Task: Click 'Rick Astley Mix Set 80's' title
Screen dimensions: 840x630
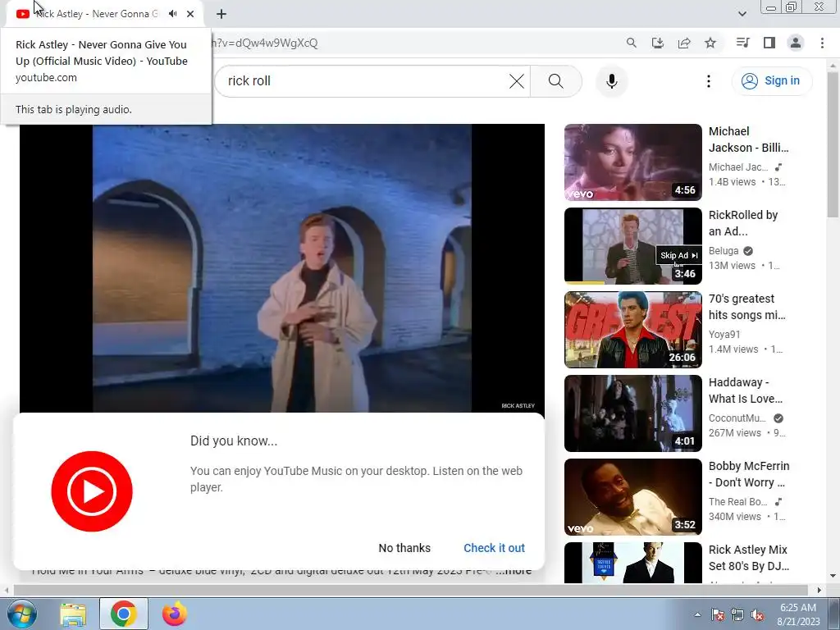Action: tap(748, 557)
